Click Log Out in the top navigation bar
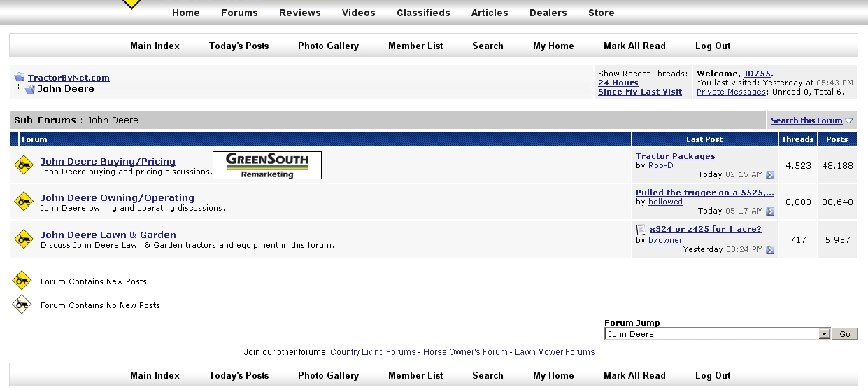 tap(713, 46)
